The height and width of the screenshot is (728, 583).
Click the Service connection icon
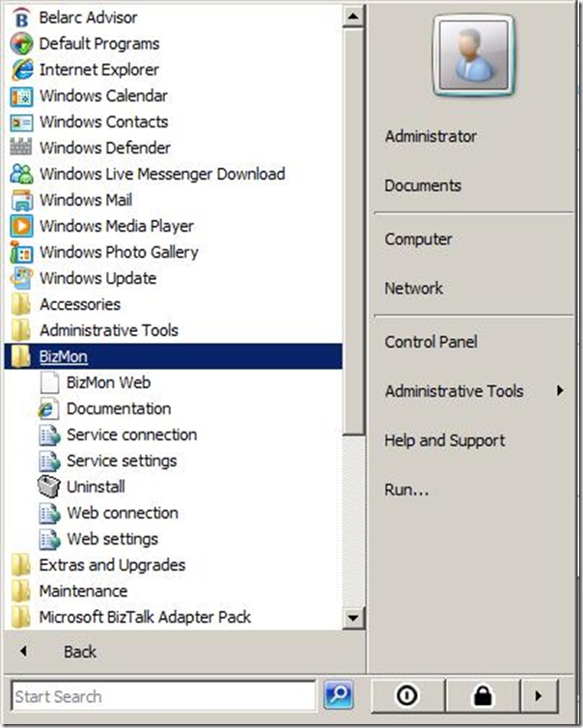(49, 435)
